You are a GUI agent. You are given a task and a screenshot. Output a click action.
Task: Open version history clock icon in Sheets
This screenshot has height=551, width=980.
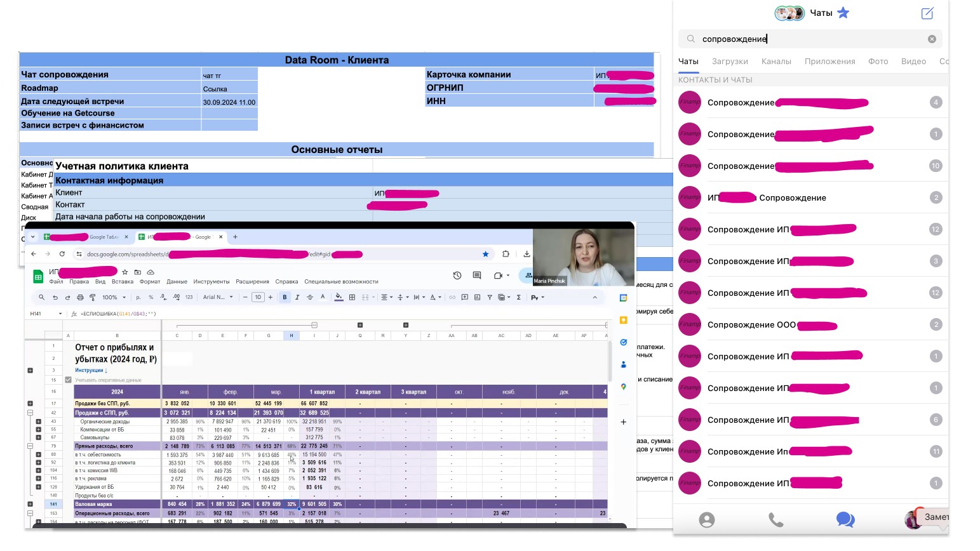pyautogui.click(x=457, y=275)
